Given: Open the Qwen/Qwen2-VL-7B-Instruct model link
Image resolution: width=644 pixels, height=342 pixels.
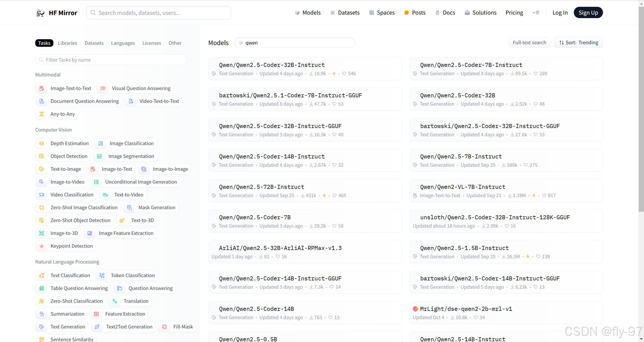Looking at the screenshot, I should click(463, 187).
